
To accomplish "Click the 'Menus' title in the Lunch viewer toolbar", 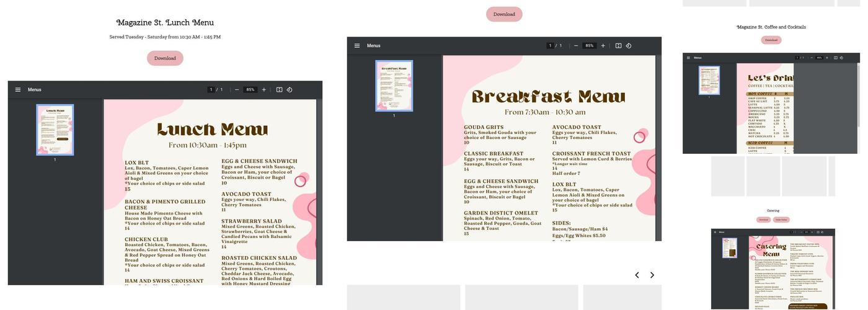I will click(x=35, y=89).
